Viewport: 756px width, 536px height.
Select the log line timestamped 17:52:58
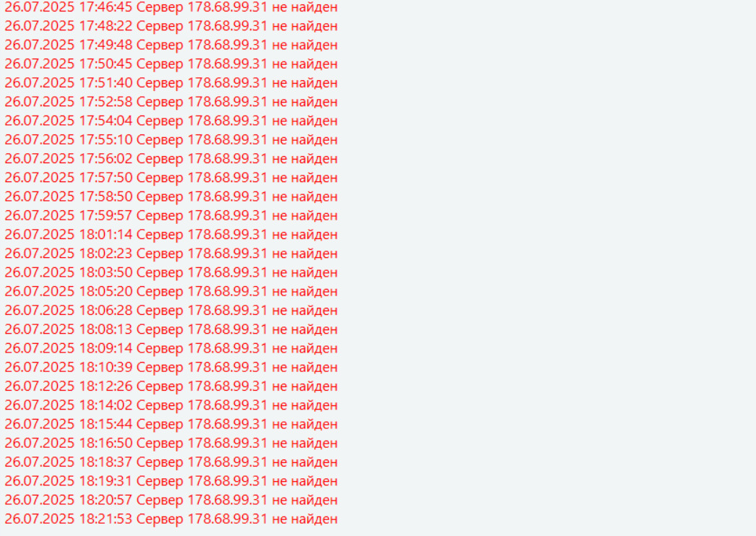[x=171, y=102]
